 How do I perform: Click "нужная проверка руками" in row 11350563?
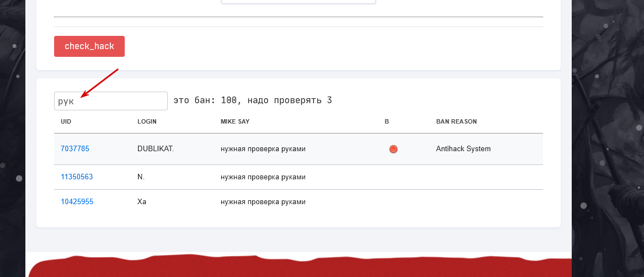(263, 177)
